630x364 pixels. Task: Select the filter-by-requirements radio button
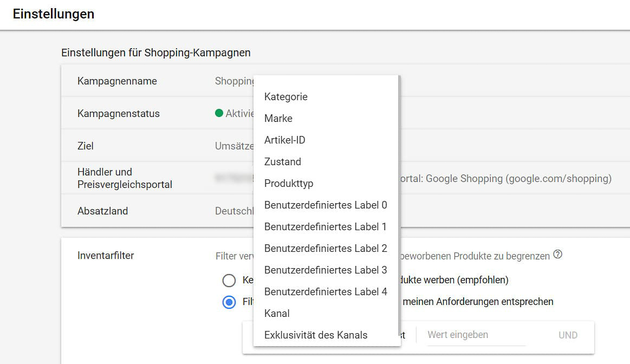click(x=229, y=302)
